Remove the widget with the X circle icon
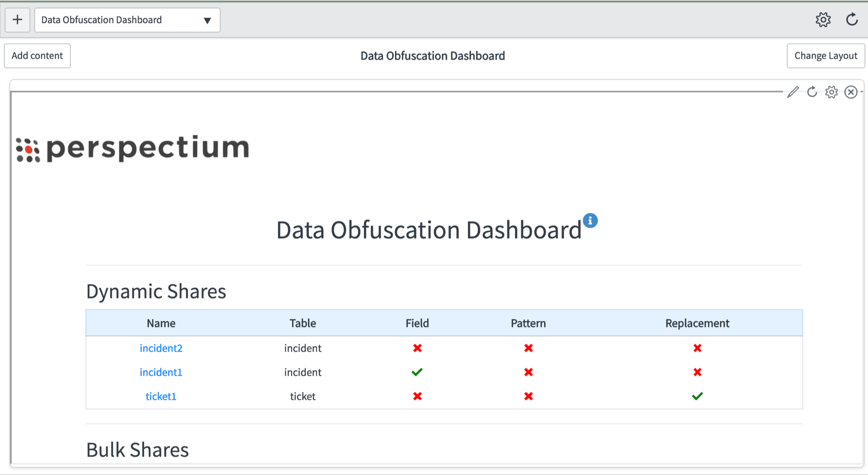 [x=851, y=92]
